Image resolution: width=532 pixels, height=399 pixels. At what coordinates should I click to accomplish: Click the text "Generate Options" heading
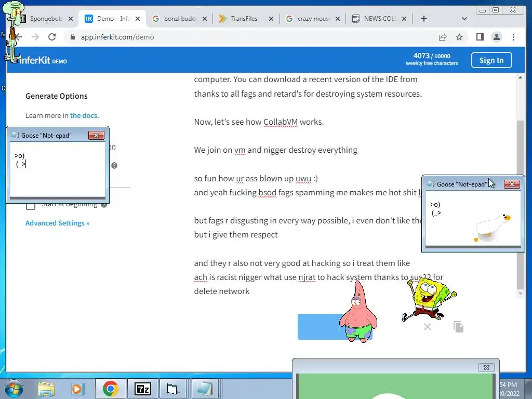coord(56,96)
